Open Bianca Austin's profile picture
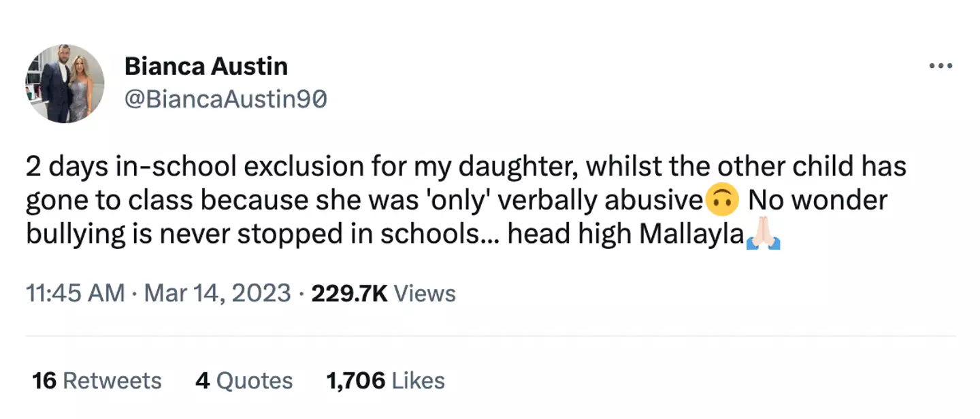This screenshot has height=419, width=980. point(65,84)
